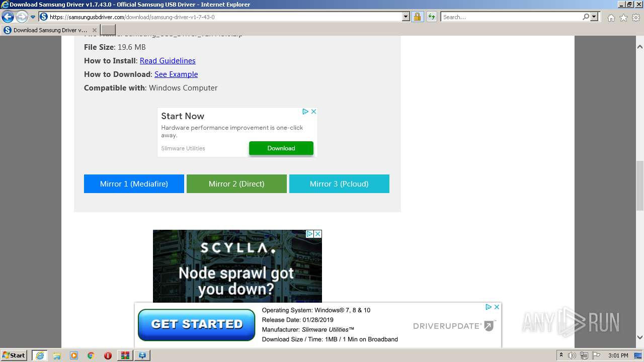Click the AdChoices icon on Start Now ad
This screenshot has height=362, width=644.
click(305, 112)
